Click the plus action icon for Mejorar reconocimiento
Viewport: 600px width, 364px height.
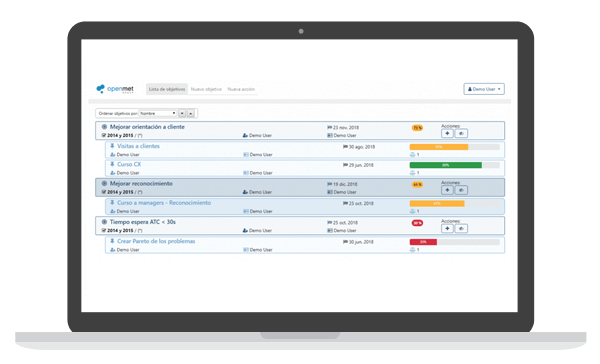447,190
